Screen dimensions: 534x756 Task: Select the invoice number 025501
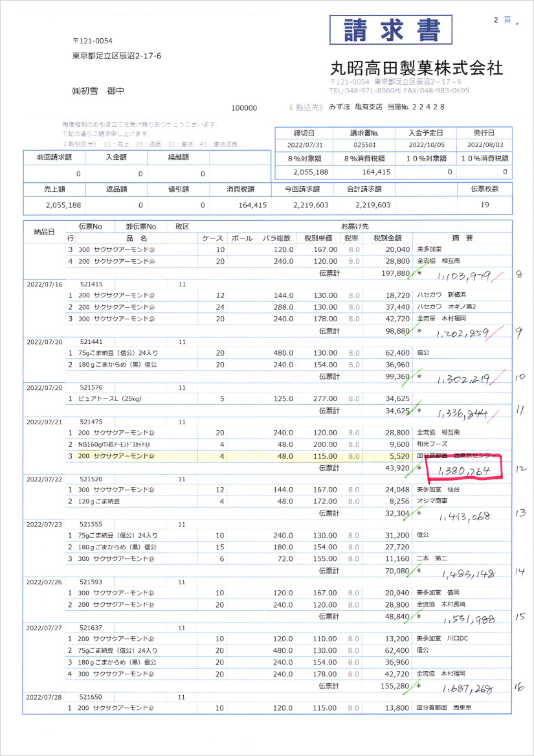(364, 144)
